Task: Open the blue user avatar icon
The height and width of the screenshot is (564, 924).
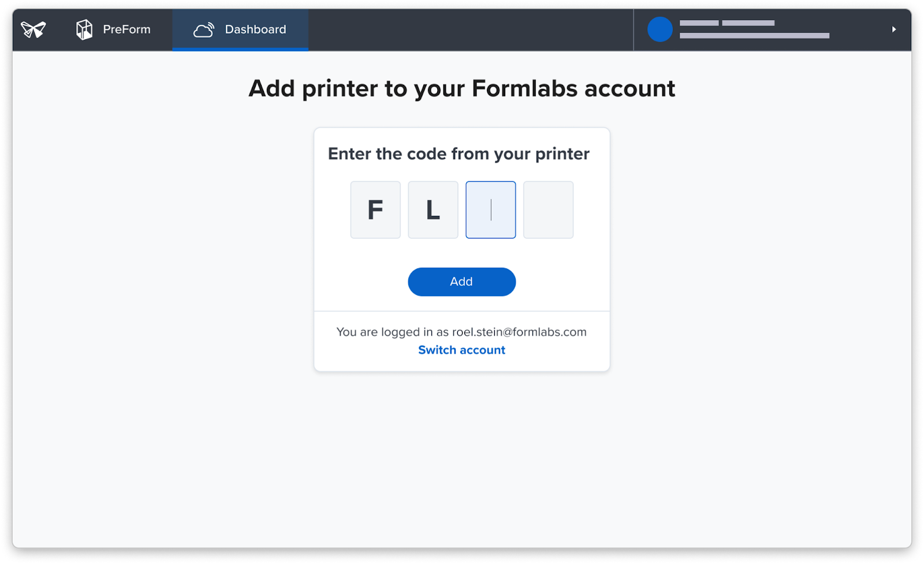Action: pyautogui.click(x=659, y=29)
